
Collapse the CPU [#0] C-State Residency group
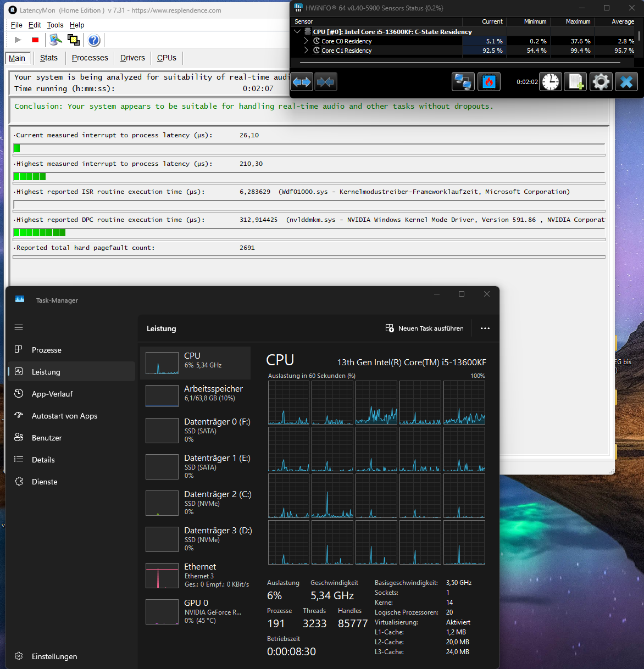point(297,32)
